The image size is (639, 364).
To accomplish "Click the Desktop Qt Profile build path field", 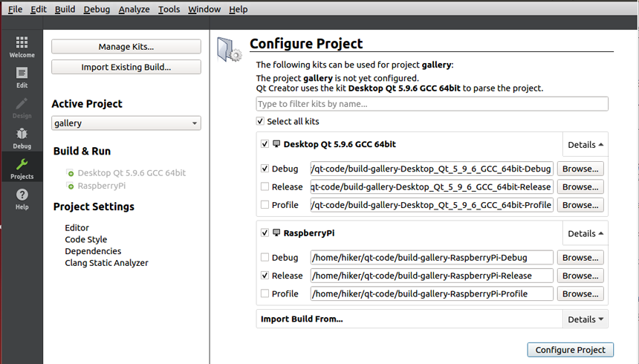I will point(432,204).
